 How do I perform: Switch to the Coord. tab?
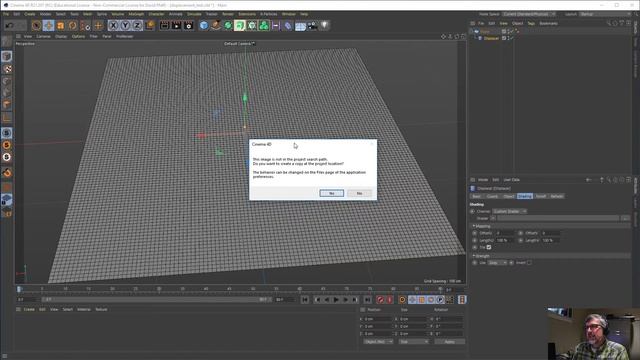point(492,196)
